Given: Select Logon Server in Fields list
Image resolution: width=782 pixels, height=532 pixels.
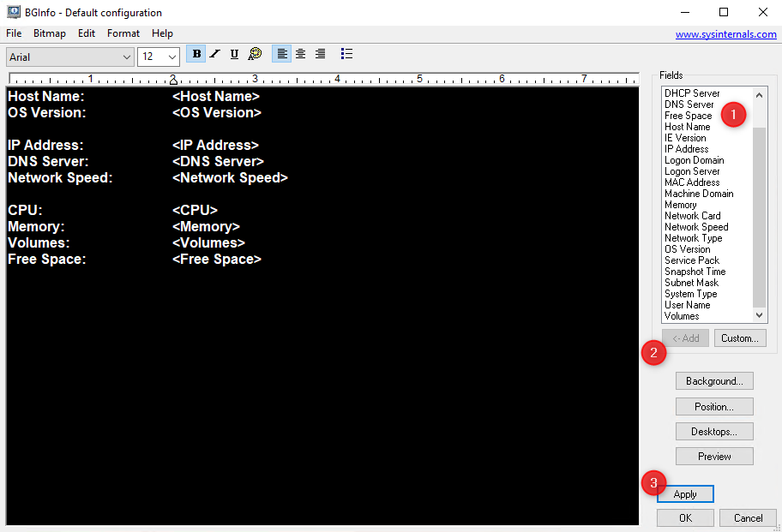Looking at the screenshot, I should (692, 171).
